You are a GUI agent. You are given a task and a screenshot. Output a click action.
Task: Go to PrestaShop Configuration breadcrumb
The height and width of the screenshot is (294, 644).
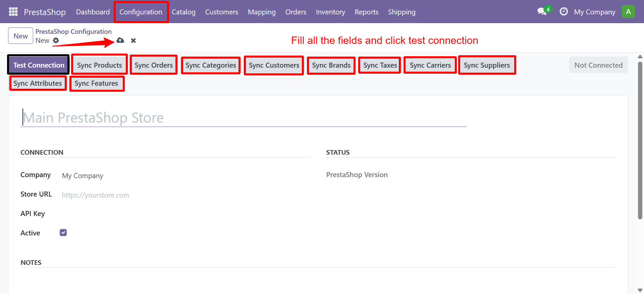pos(73,31)
